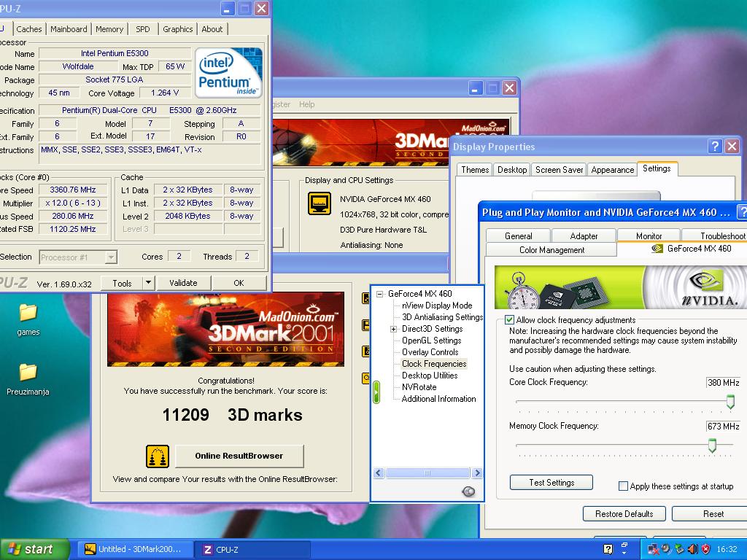Click the Core Clock Frequency slider thumb

730,402
